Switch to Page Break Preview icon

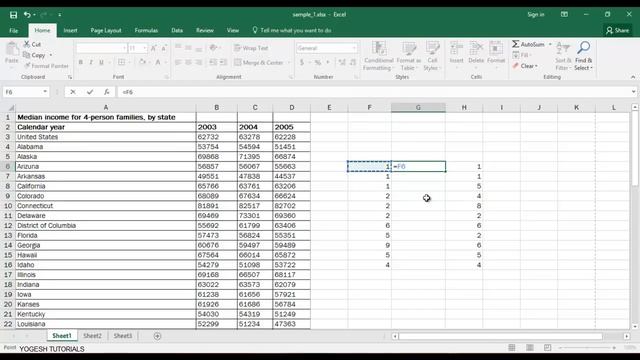547,347
